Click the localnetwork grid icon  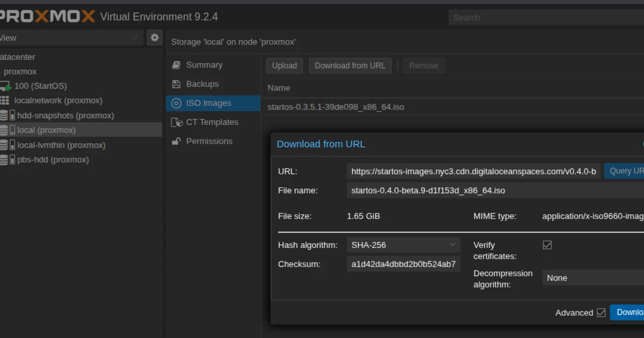point(4,100)
